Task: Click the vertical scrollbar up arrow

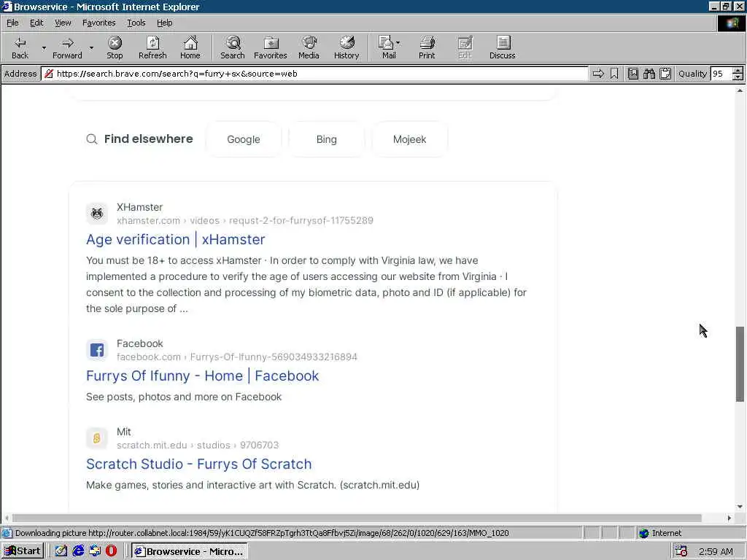Action: click(x=740, y=90)
